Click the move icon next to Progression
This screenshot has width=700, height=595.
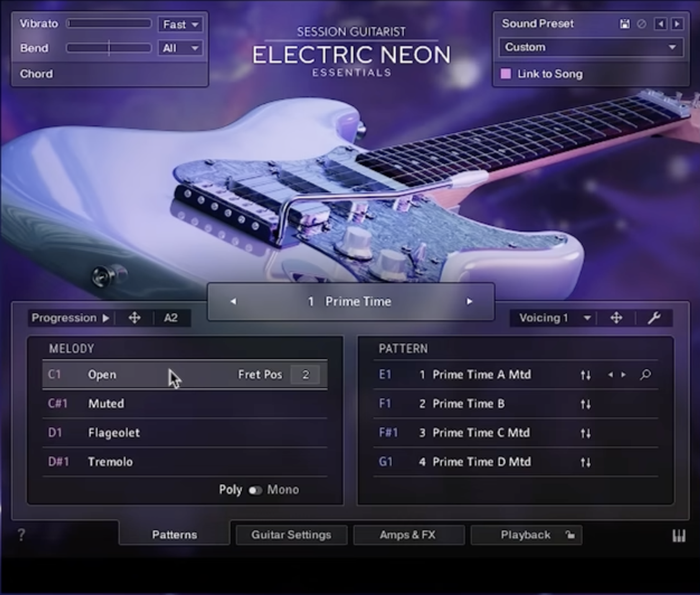tap(134, 318)
